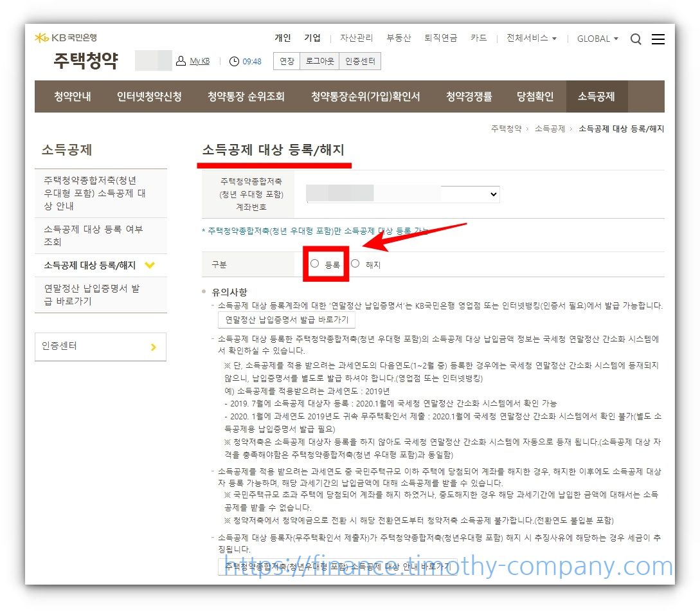Image resolution: width=700 pixels, height=611 pixels.
Task: Click the KB국민은행 logo
Action: tap(66, 37)
